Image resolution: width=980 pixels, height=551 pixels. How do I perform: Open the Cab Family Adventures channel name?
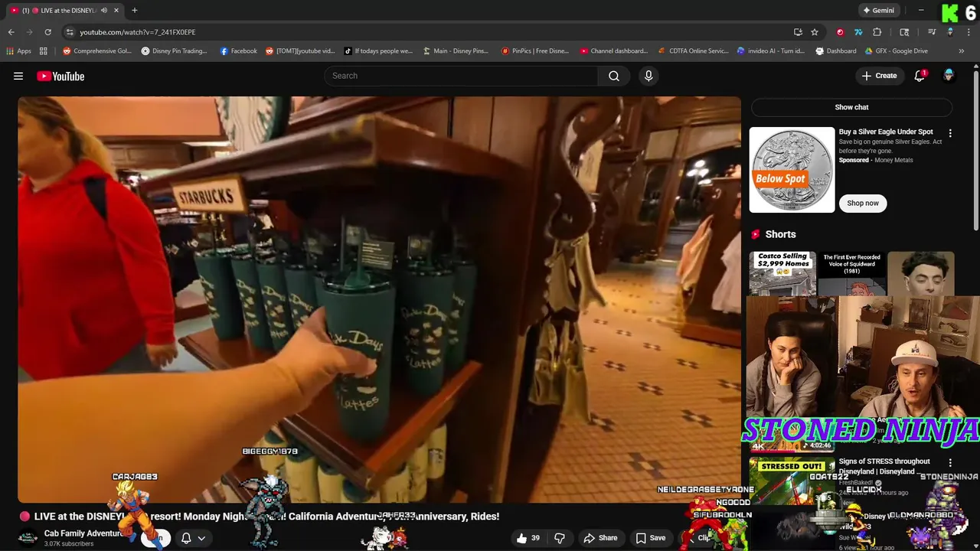coord(83,533)
